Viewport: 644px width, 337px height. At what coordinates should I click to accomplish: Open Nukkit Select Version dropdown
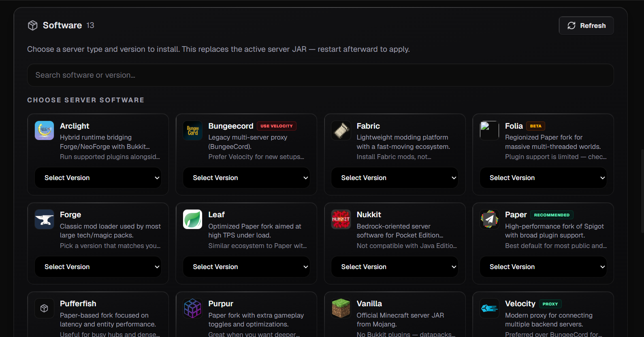395,267
